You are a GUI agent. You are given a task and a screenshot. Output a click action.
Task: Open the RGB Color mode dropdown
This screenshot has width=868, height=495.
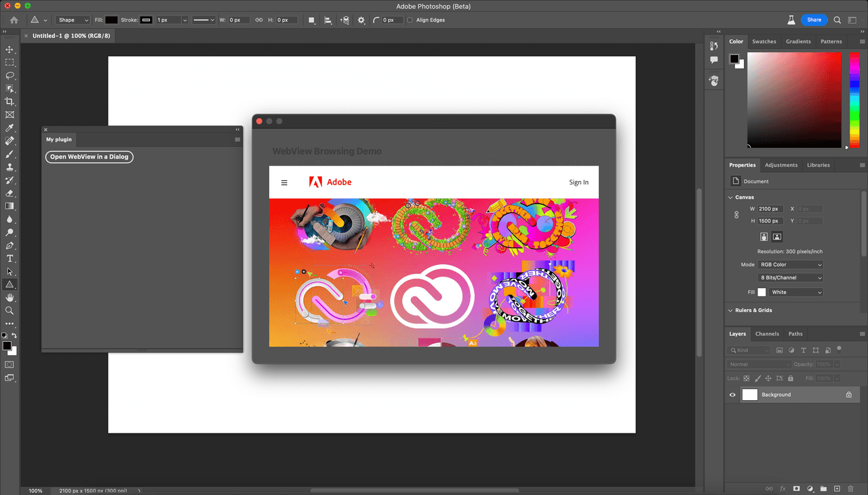[x=791, y=264]
